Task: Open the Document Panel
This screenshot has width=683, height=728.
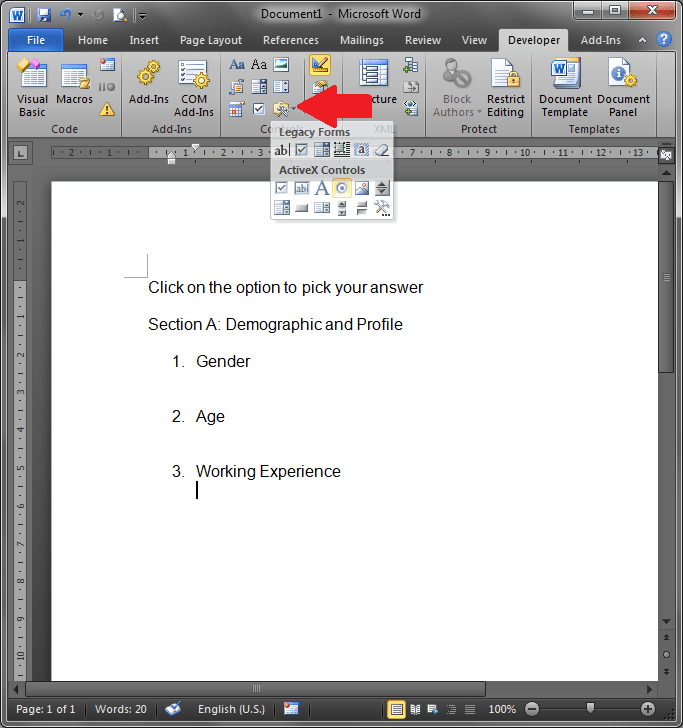Action: pyautogui.click(x=623, y=87)
